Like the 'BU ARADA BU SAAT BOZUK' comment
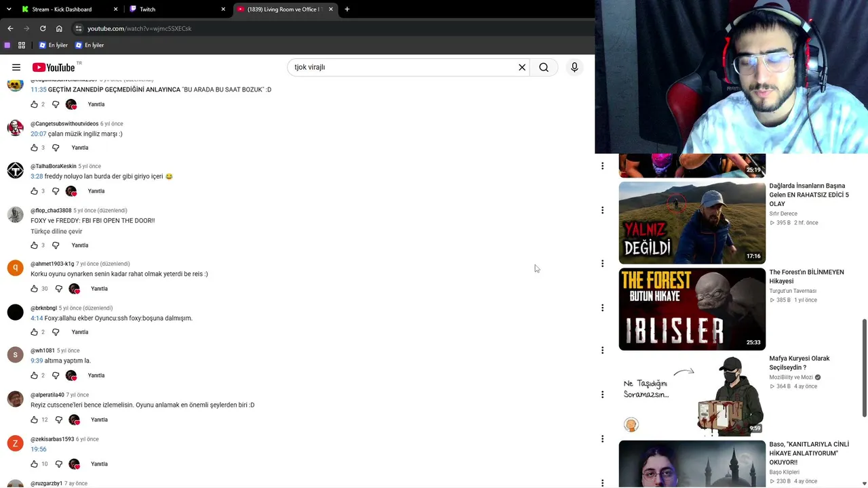 [x=34, y=104]
